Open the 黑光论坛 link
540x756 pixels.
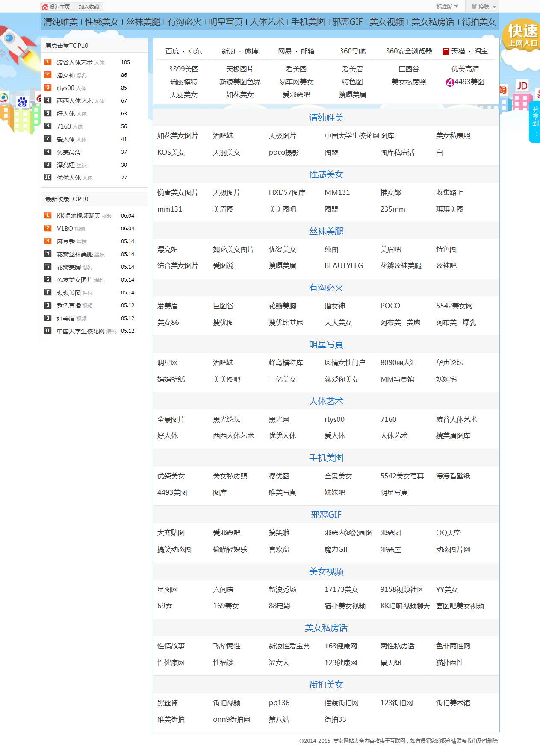(227, 420)
